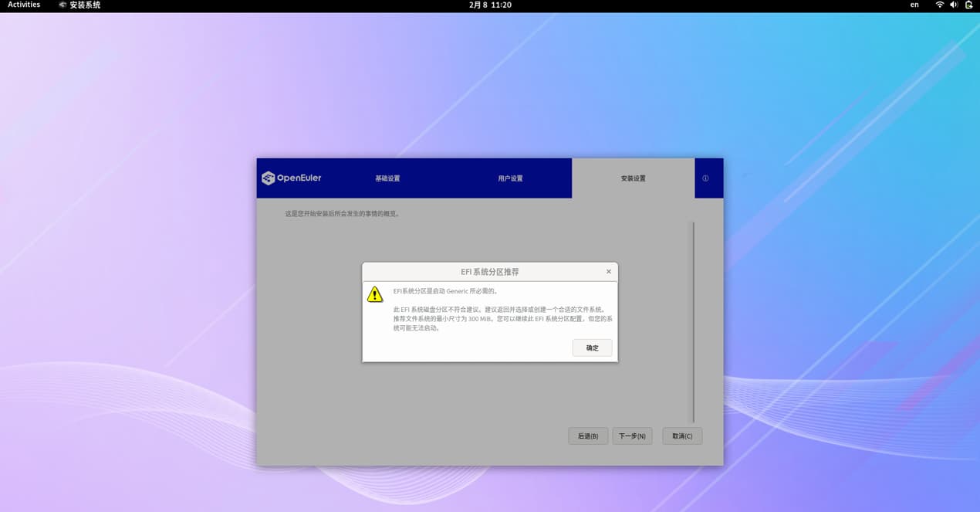
Task: Click the 后退(B) button
Action: pyautogui.click(x=588, y=436)
